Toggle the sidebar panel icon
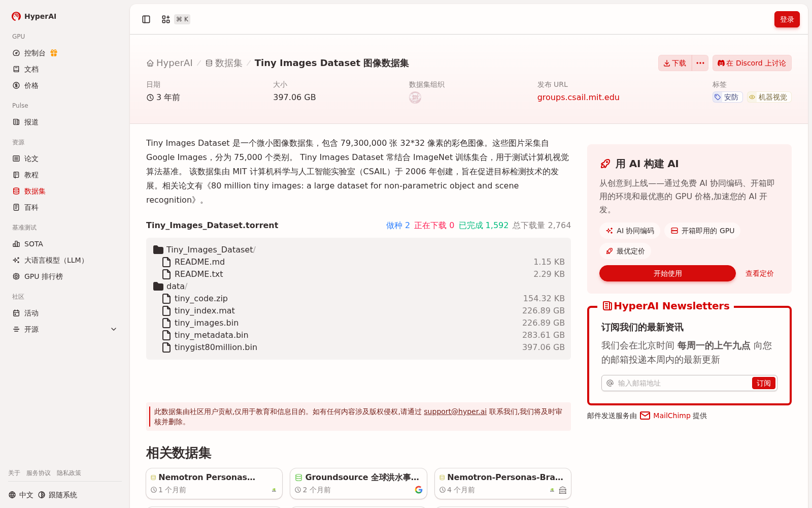Image resolution: width=812 pixels, height=508 pixels. coord(146,19)
